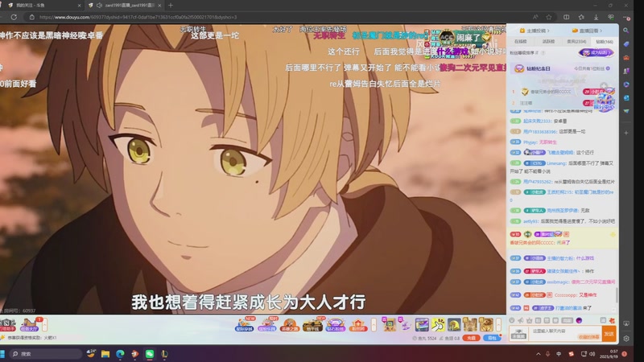Click the megaphone icon in chat toolbar
This screenshot has width=644, height=362.
(x=520, y=320)
